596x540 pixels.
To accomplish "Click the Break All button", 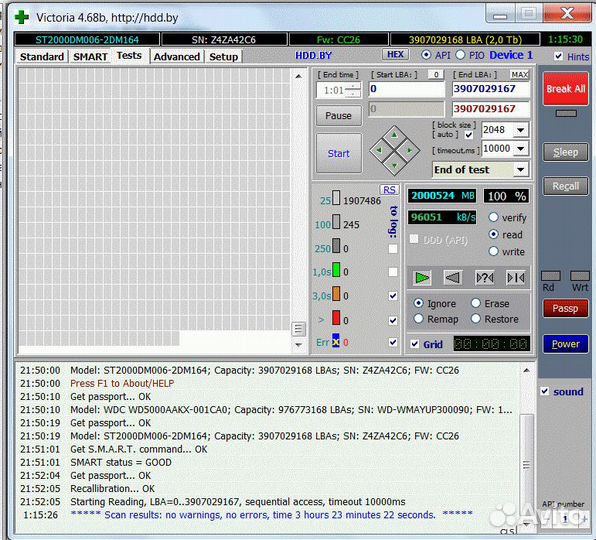I will [566, 89].
